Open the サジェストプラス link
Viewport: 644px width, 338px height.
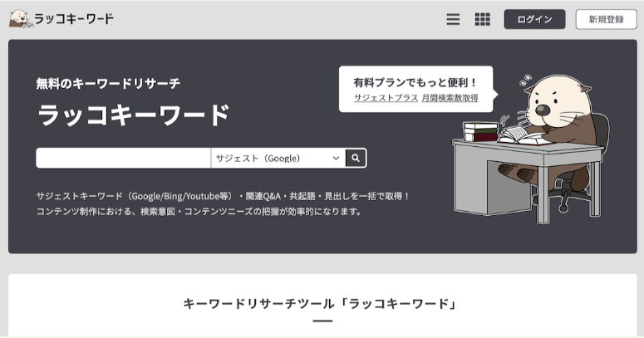[x=386, y=98]
